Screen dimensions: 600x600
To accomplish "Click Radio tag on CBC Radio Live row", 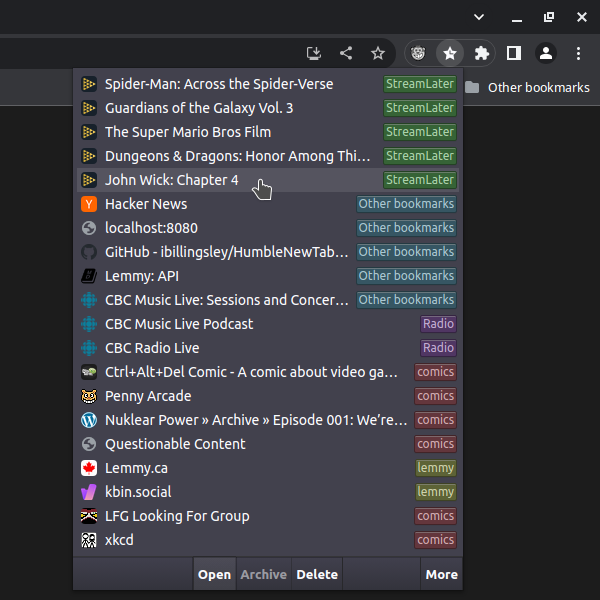I will click(x=438, y=348).
